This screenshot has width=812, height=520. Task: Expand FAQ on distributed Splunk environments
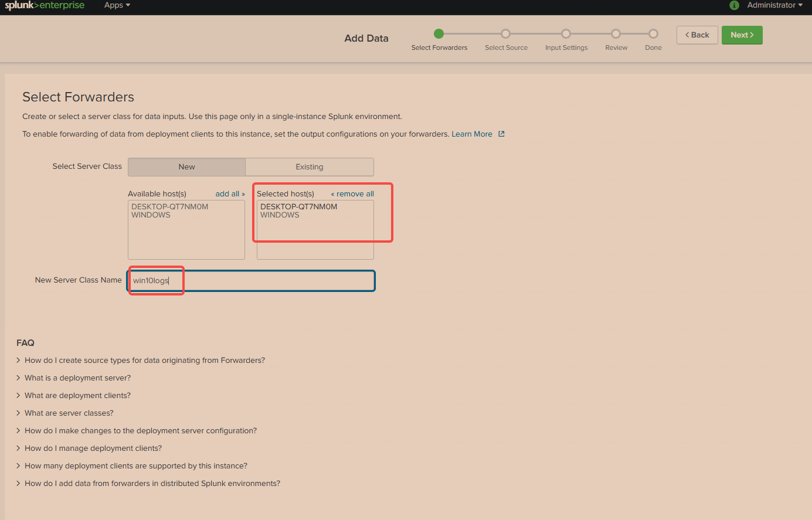point(148,484)
